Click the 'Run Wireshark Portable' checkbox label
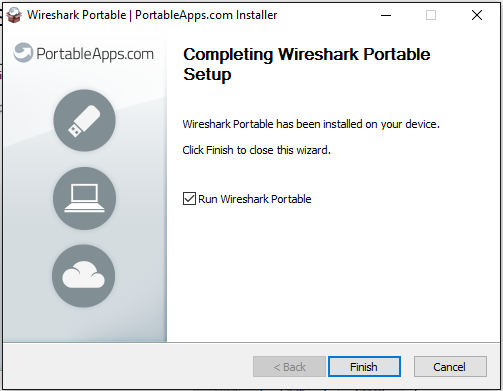 [255, 199]
